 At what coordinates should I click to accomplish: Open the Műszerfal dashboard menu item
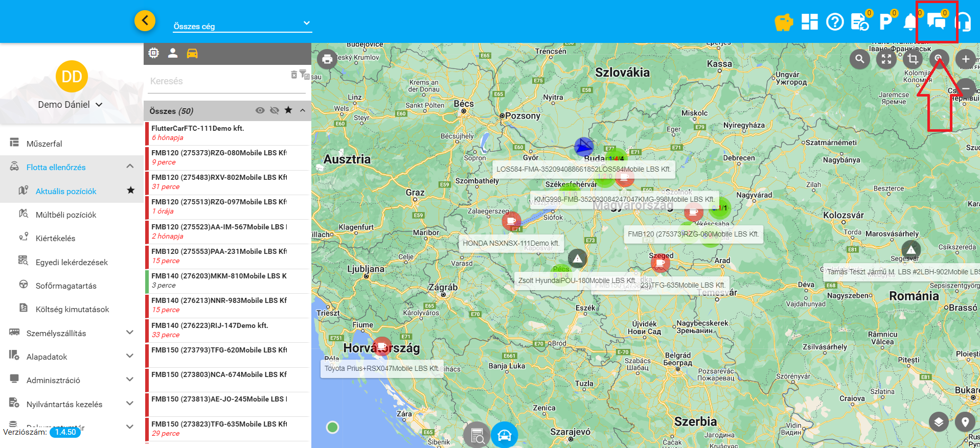pos(44,144)
